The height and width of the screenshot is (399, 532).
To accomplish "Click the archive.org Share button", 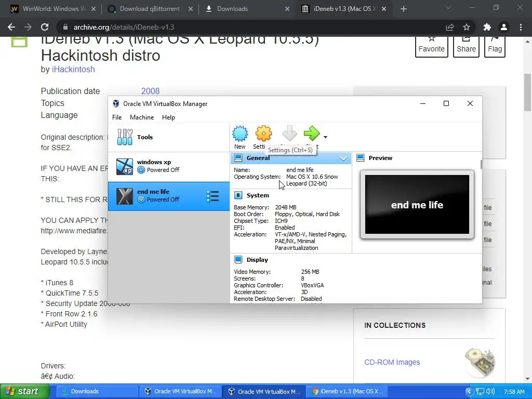I will tap(466, 47).
